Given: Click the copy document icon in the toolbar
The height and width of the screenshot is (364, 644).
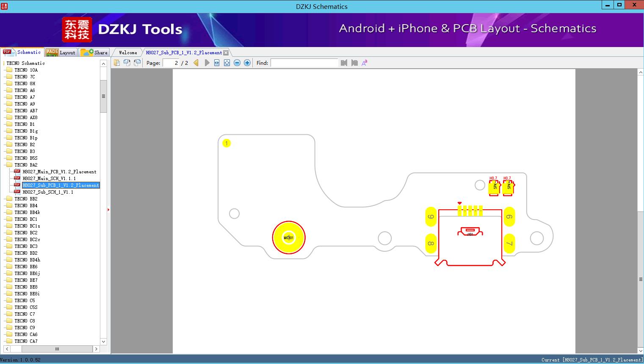Looking at the screenshot, I should 116,63.
